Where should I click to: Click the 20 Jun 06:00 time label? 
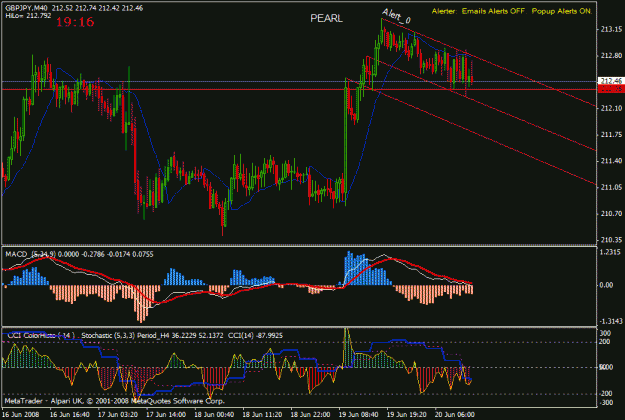point(455,414)
